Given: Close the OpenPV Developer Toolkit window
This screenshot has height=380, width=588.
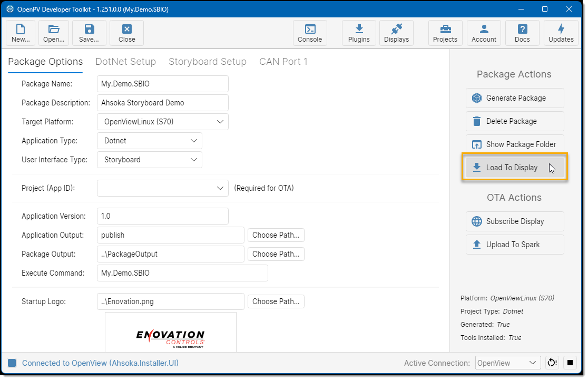Looking at the screenshot, I should point(569,9).
